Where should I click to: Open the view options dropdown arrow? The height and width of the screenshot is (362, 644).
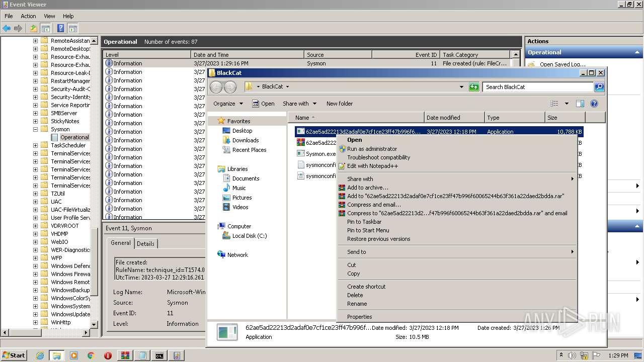tap(566, 104)
